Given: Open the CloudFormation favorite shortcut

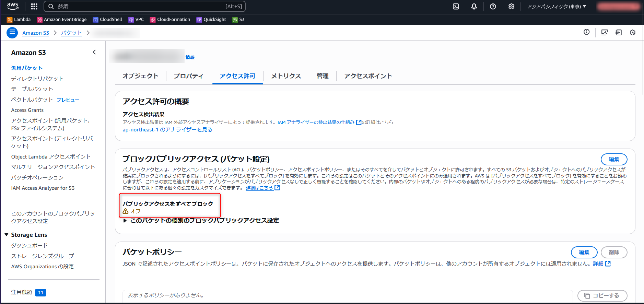Looking at the screenshot, I should click(x=170, y=20).
